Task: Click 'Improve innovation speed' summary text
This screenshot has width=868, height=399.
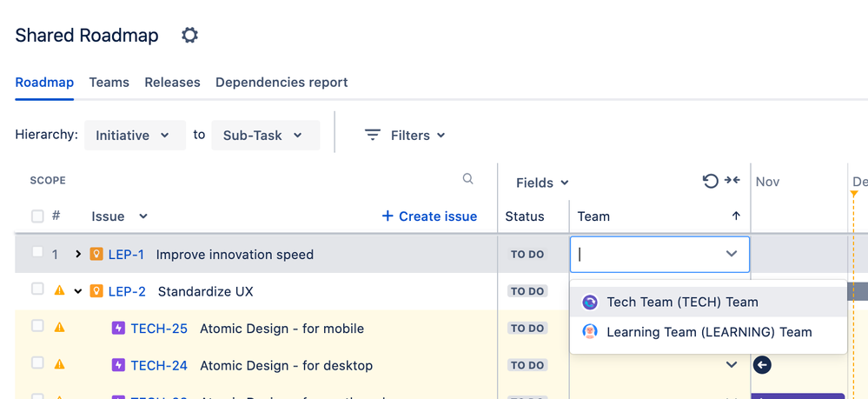Action: [235, 255]
